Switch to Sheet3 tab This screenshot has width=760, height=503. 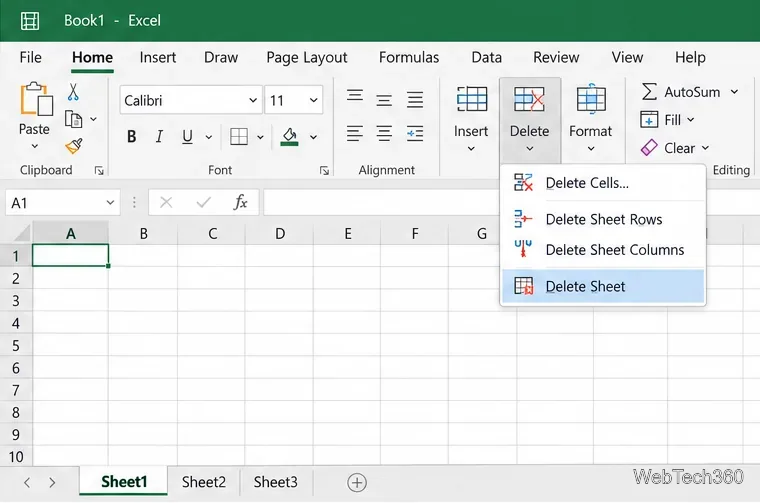[x=275, y=482]
